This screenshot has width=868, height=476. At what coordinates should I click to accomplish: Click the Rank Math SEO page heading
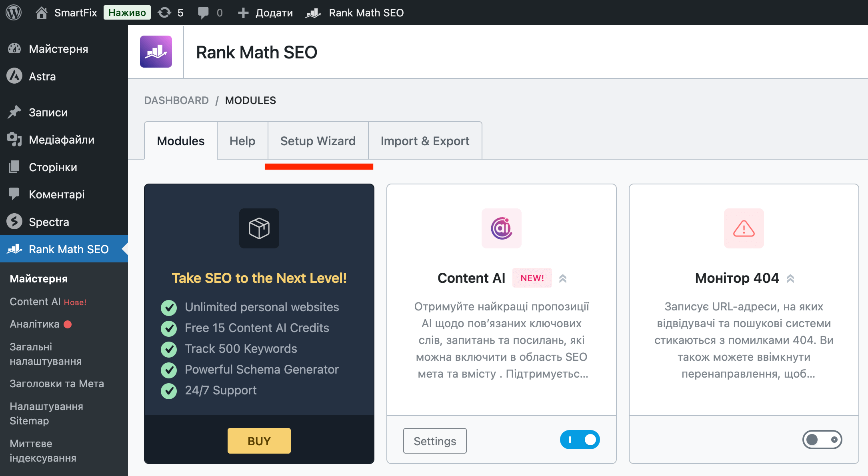coord(256,52)
